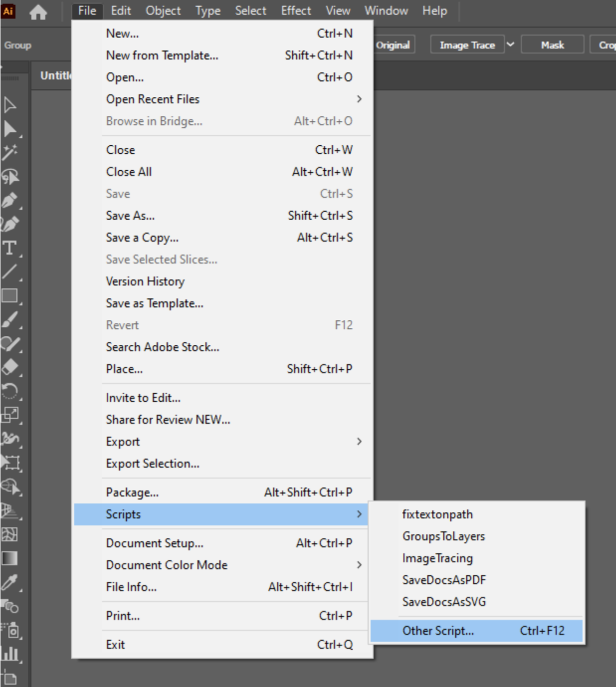
Task: Choose Place from File menu
Action: click(221, 369)
